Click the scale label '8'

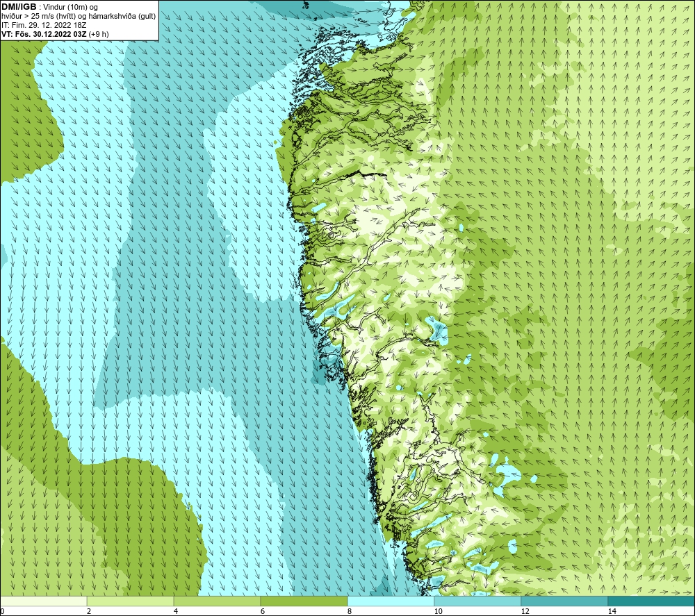pyautogui.click(x=350, y=611)
